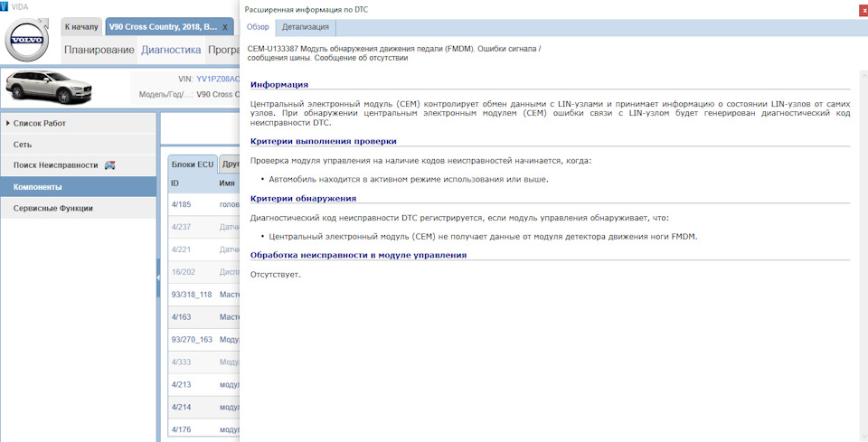Select the row with ID 4/185
Viewport: 868px width, 442px height.
pos(203,204)
